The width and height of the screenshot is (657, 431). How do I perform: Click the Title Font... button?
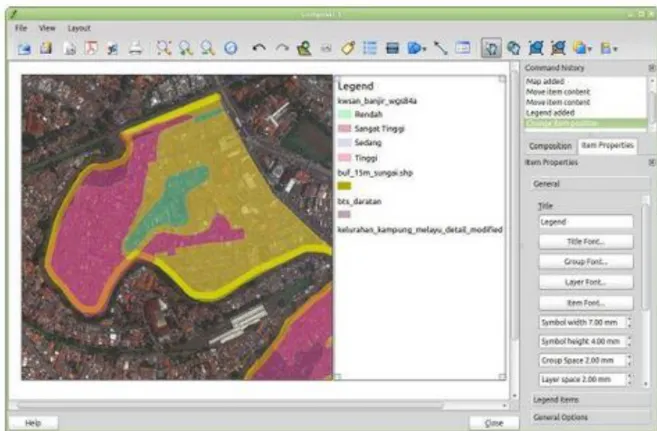pos(586,242)
